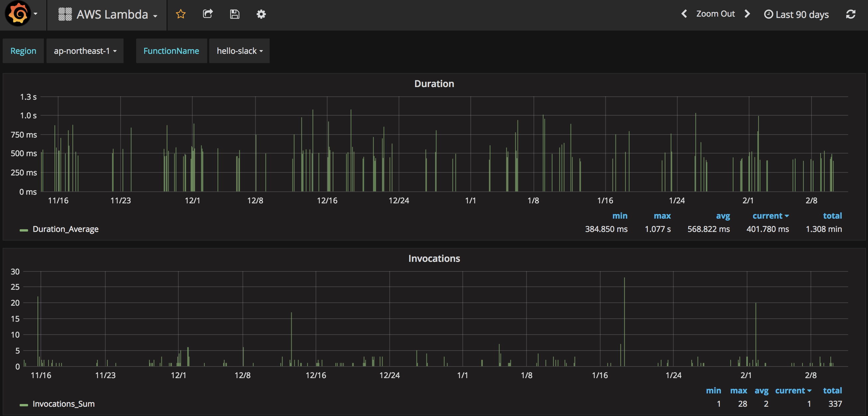
Task: Click the Duration_Average legend color swatch
Action: (x=24, y=230)
